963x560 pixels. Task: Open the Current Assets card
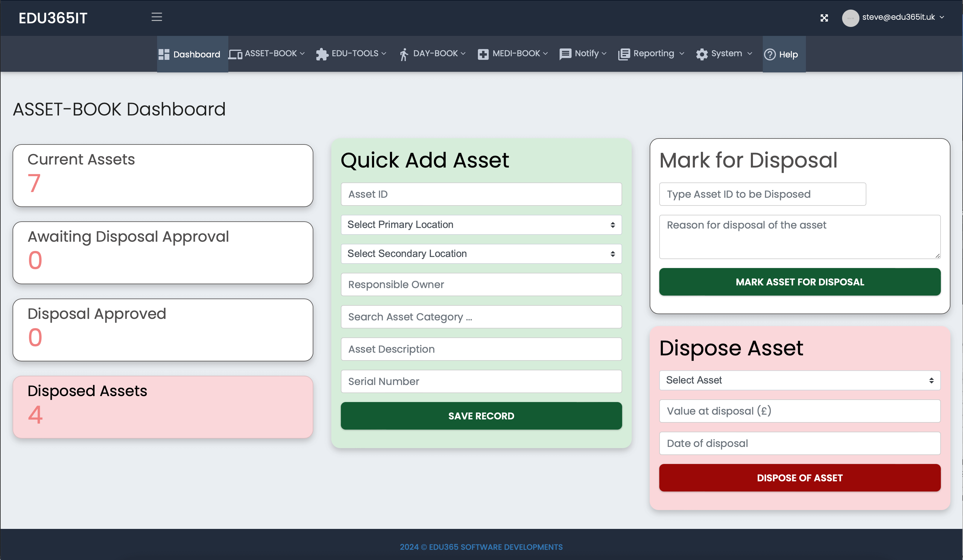point(163,176)
